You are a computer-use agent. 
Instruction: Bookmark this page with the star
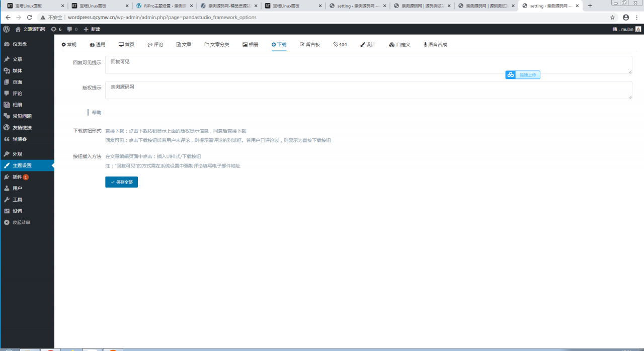tap(612, 17)
